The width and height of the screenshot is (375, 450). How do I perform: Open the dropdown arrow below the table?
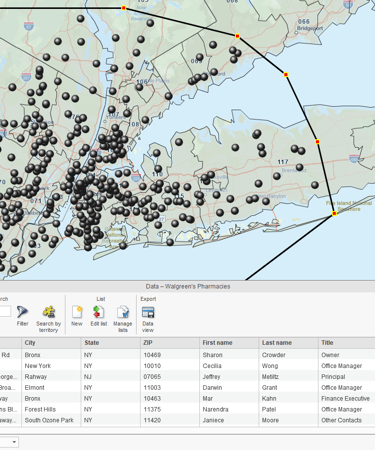14,442
